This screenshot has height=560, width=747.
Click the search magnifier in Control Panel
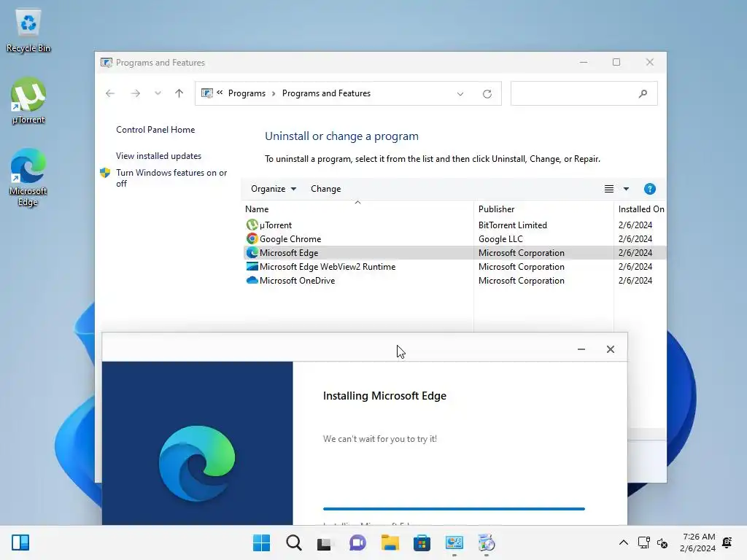pos(643,94)
